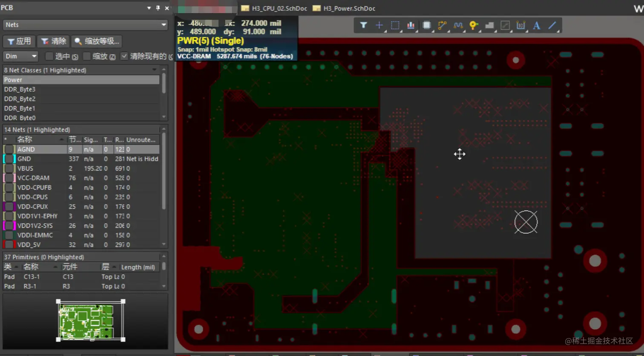Select the DDR_Byte3 net class
The image size is (644, 356).
click(x=81, y=89)
